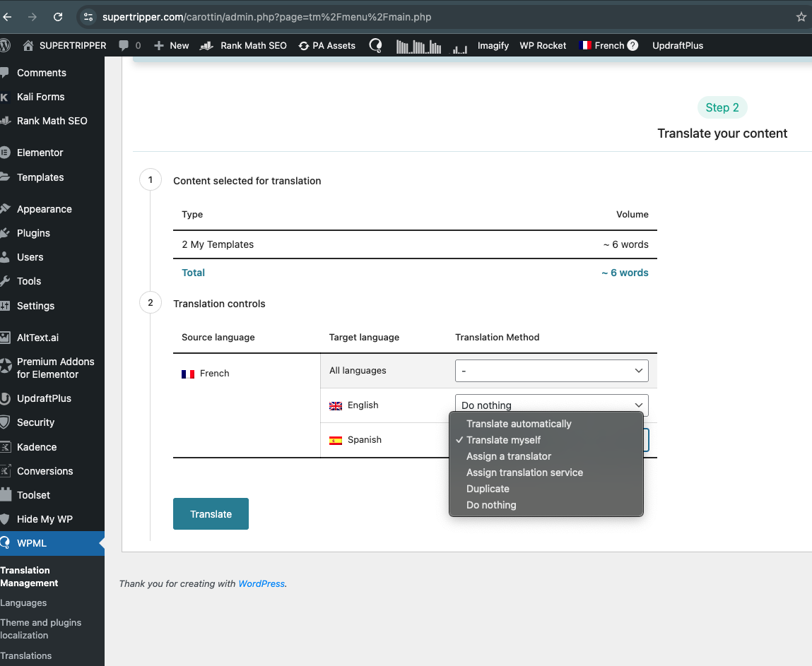Open SUPERTRIPPER site home icon

(x=28, y=45)
